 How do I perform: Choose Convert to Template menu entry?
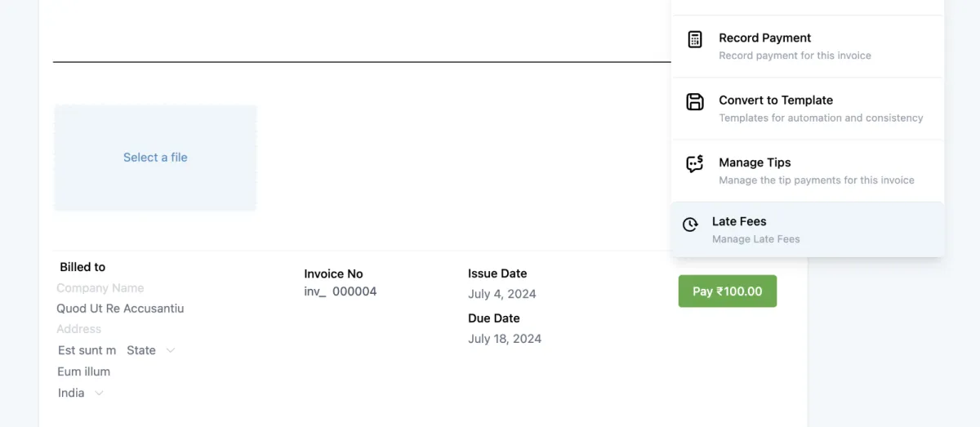[808, 109]
